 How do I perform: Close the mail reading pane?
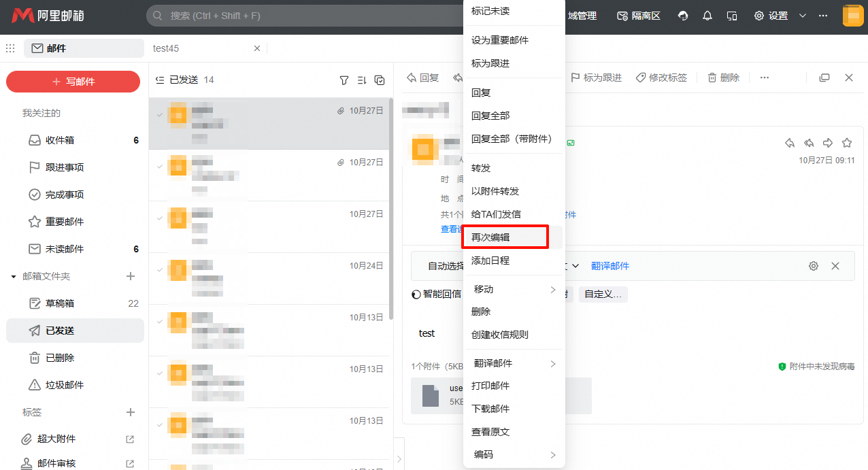pyautogui.click(x=849, y=78)
